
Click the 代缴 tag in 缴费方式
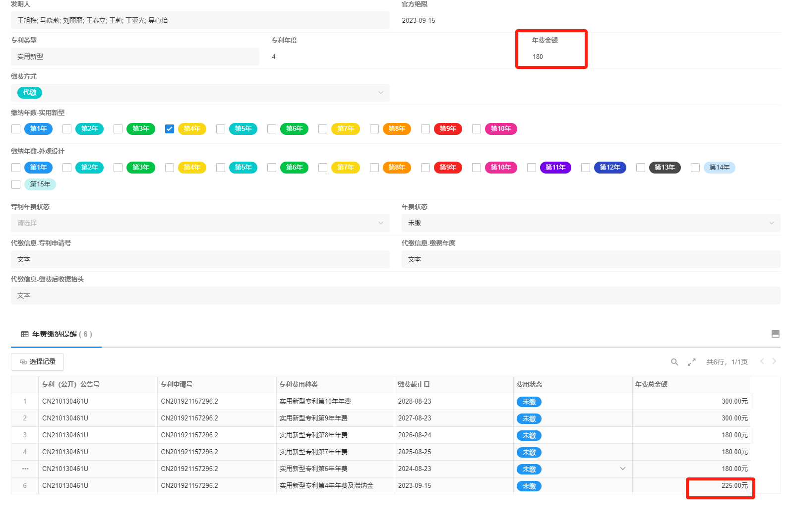pos(29,93)
